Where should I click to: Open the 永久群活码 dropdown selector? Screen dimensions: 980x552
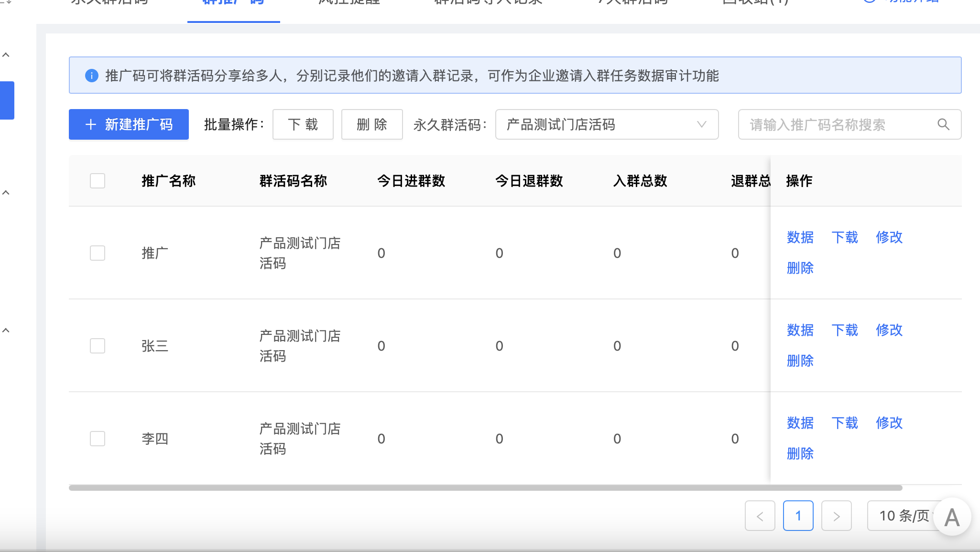click(x=607, y=125)
